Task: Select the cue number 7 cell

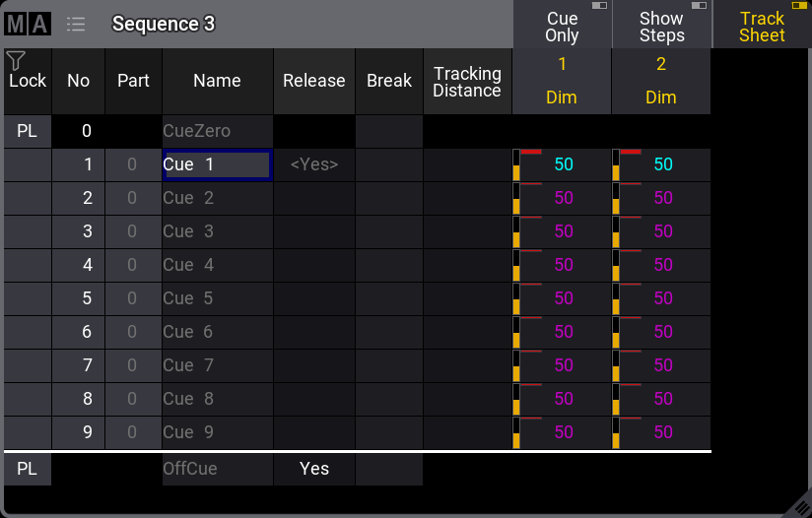Action: tap(79, 365)
